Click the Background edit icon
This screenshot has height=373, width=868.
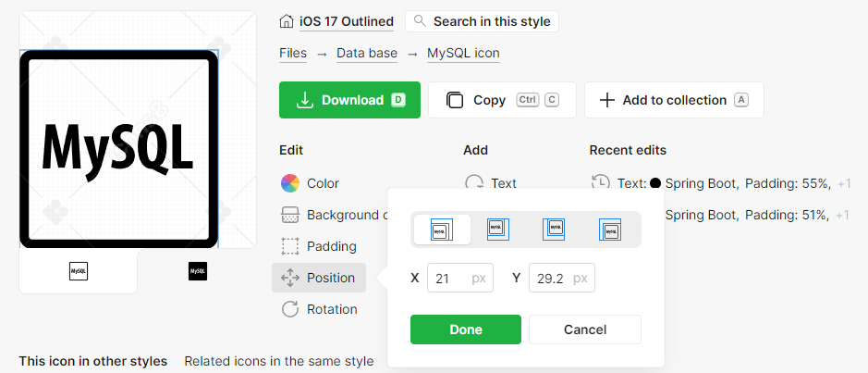(x=290, y=215)
